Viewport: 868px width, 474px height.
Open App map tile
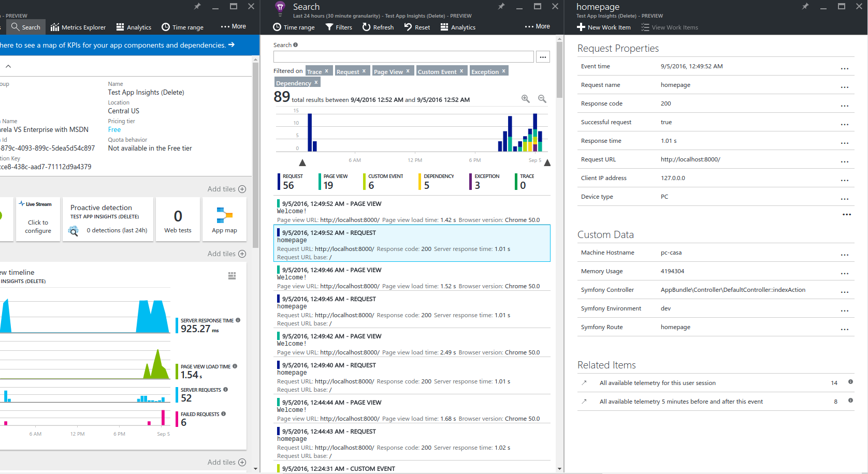[224, 219]
